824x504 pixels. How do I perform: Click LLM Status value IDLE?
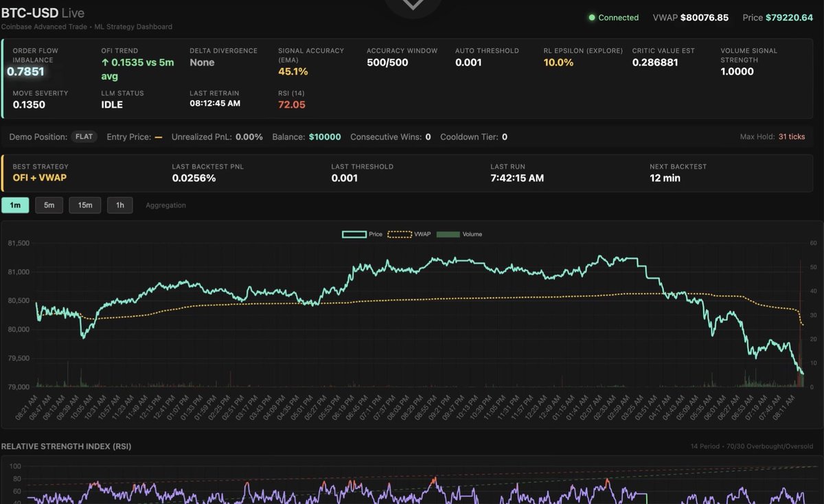112,105
